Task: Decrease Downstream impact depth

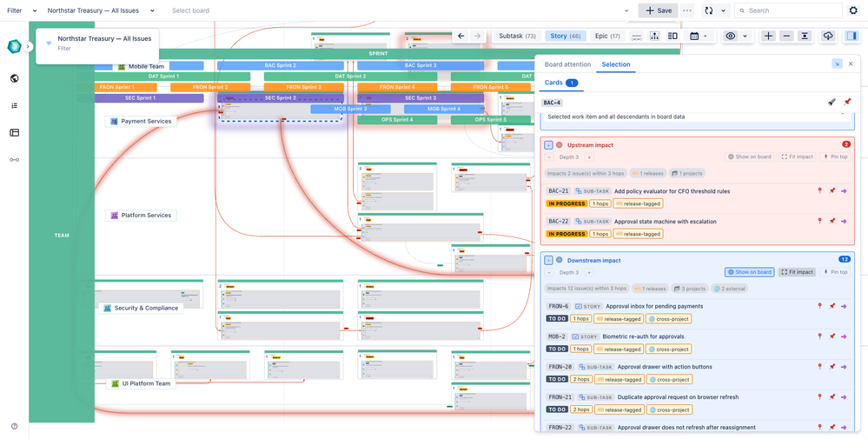Action: coord(549,272)
